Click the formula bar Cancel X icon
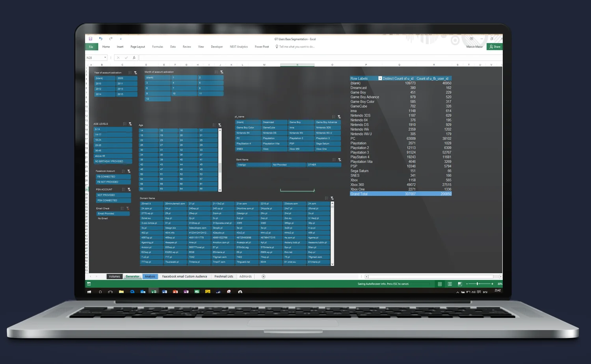The height and width of the screenshot is (364, 591). (x=118, y=58)
